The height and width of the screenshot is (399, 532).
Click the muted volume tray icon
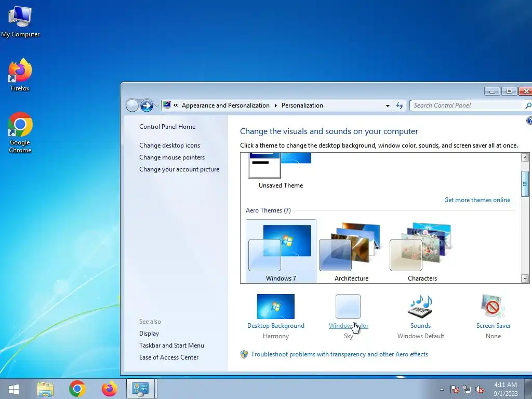(480, 389)
